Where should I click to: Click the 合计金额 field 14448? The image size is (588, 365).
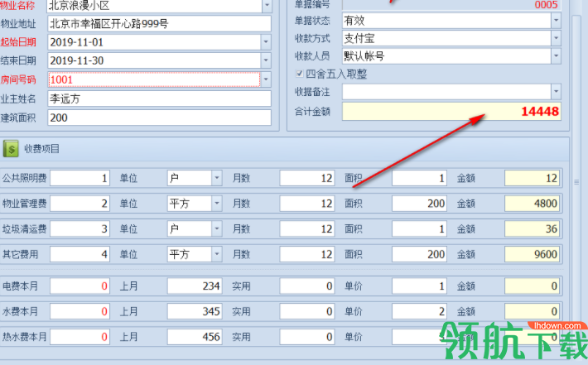451,111
